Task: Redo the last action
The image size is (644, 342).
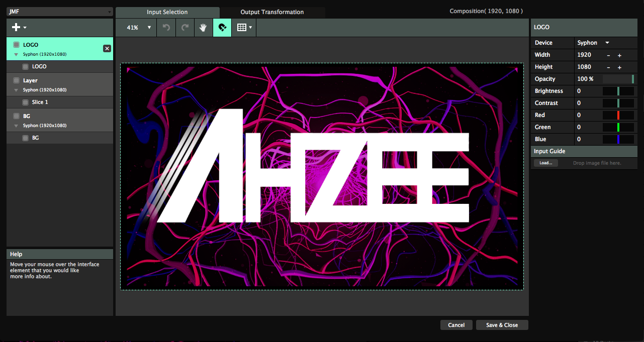Action: [x=185, y=28]
